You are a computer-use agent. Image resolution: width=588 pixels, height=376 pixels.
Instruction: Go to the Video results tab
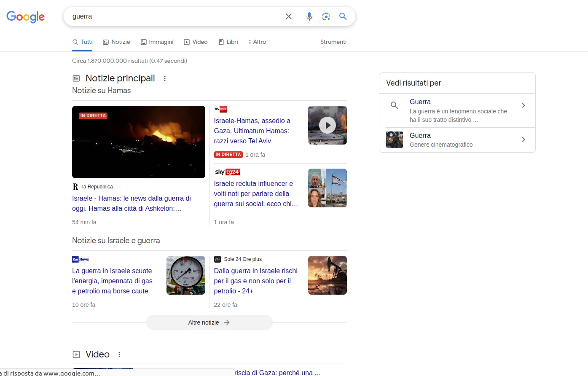coord(196,42)
